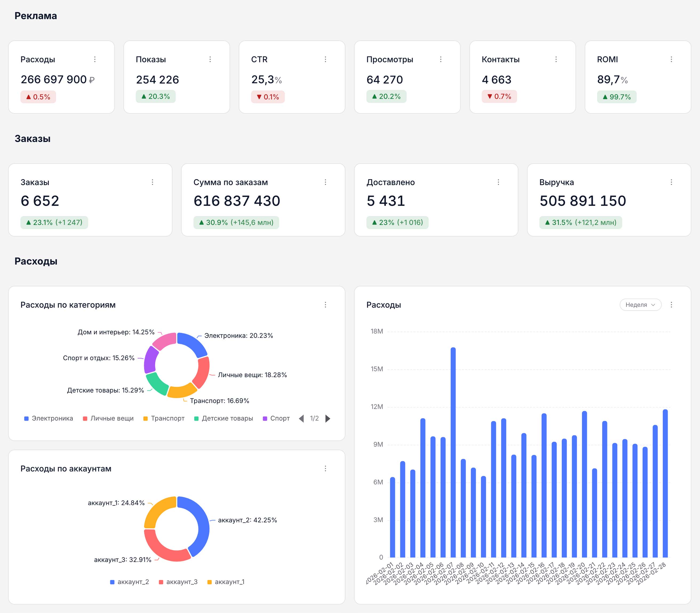Image resolution: width=700 pixels, height=613 pixels.
Task: Open Выручка card options menu
Action: (671, 182)
